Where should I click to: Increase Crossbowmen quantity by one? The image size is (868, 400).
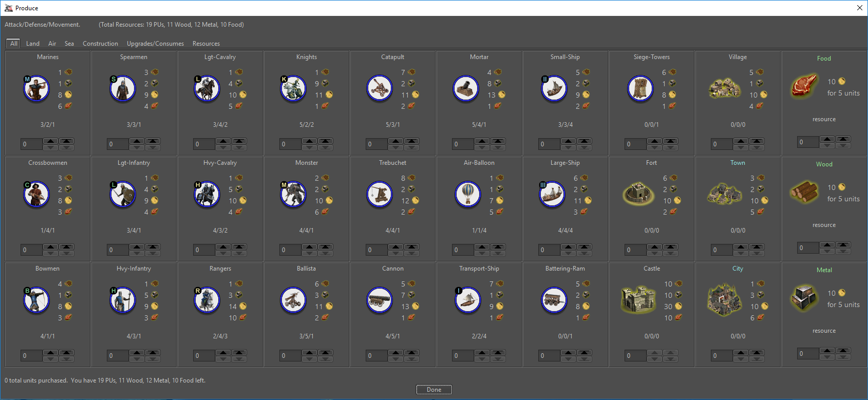pos(50,247)
